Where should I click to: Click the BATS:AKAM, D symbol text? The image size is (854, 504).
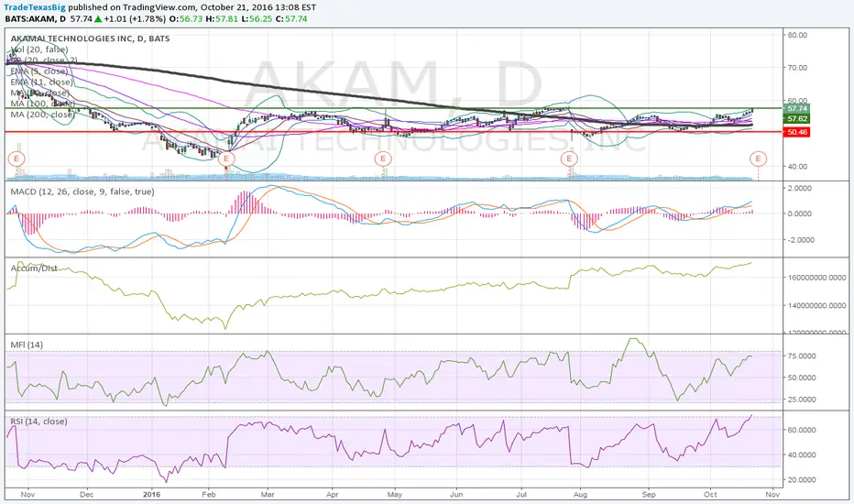[x=36, y=19]
